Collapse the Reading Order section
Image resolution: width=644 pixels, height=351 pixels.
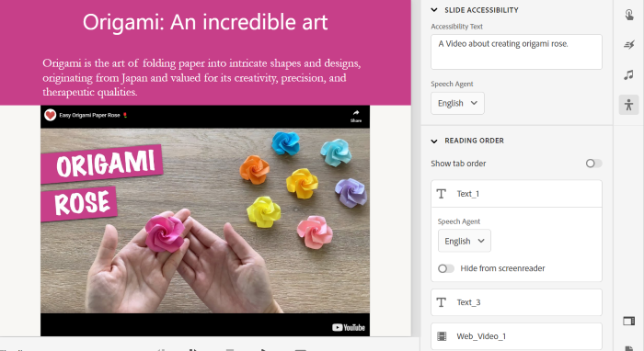click(x=434, y=142)
